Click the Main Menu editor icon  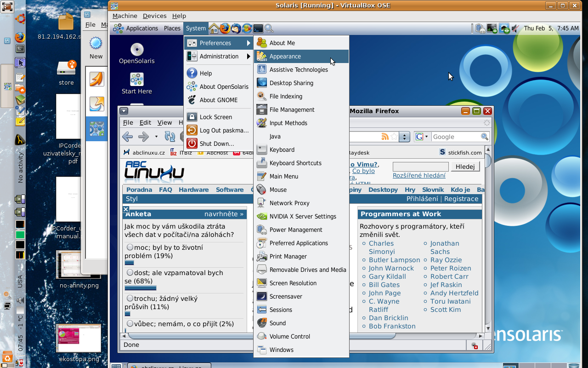261,176
